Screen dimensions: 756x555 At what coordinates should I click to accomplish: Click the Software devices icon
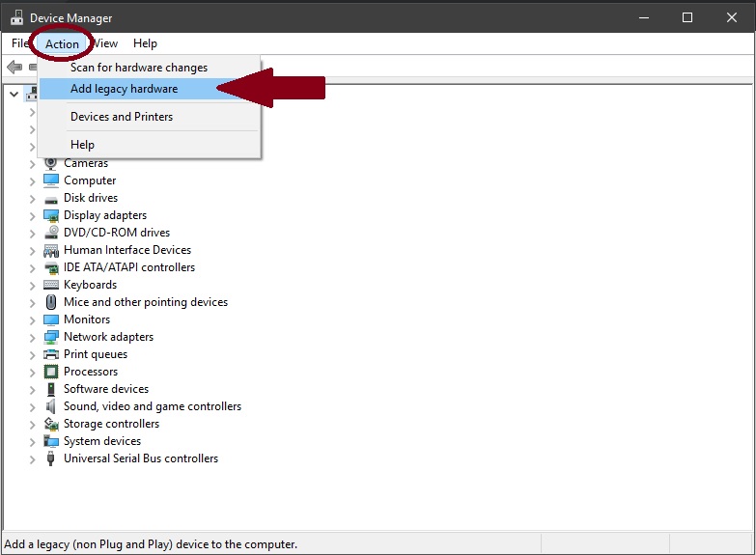50,389
